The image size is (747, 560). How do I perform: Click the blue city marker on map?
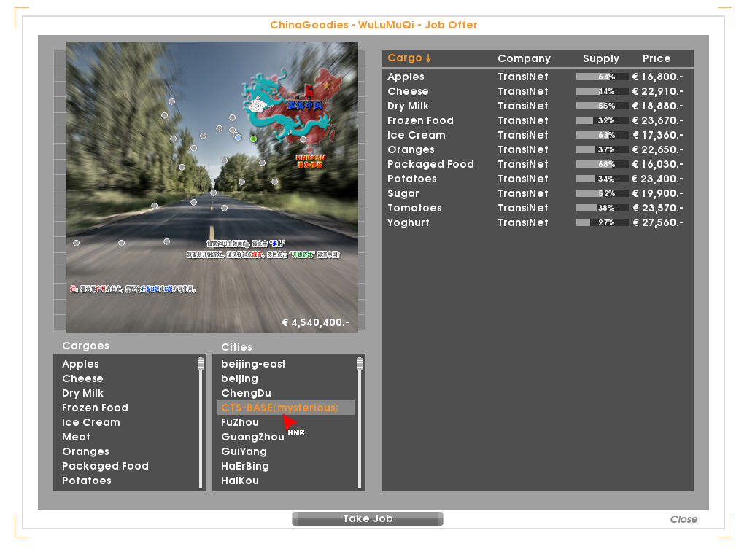pyautogui.click(x=239, y=137)
